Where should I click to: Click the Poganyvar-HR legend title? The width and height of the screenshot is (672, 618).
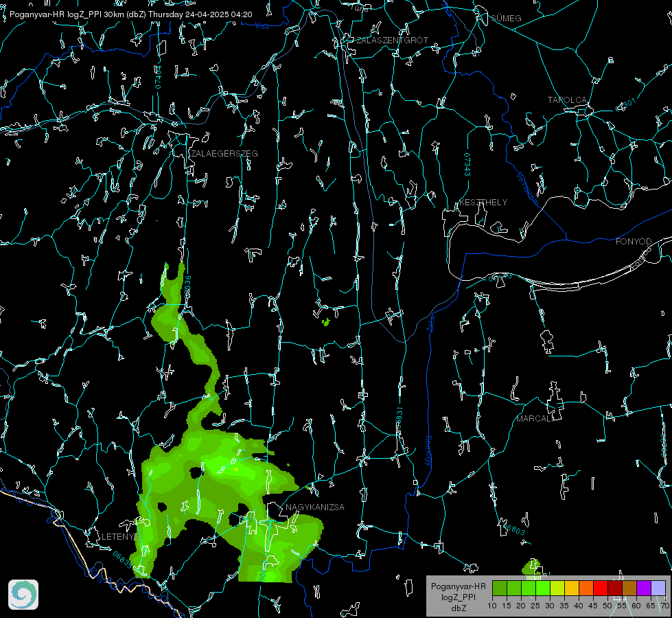458,586
